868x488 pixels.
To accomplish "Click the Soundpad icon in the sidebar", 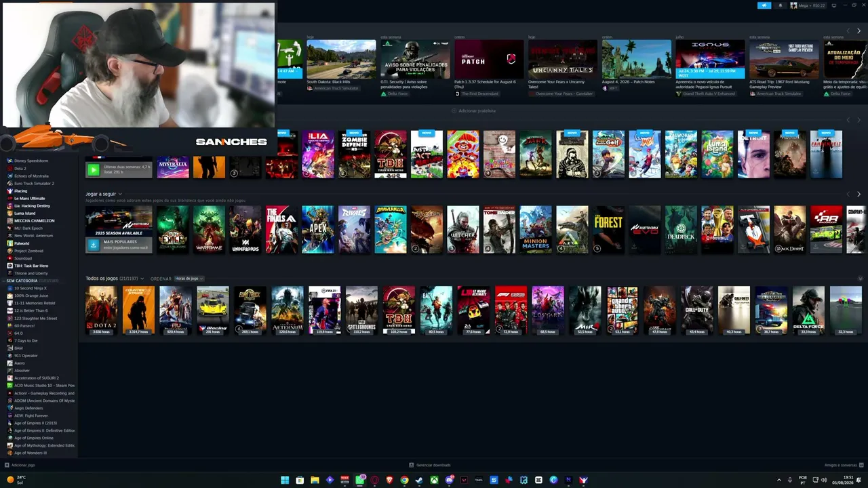I will [9, 258].
